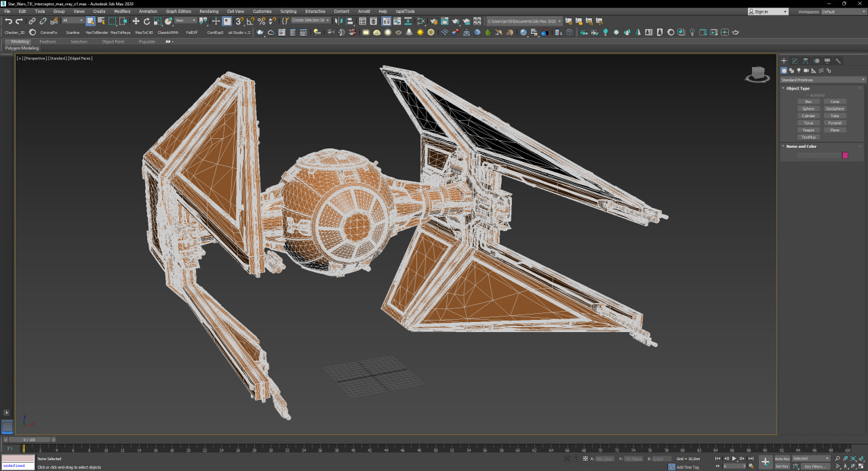The image size is (868, 471).
Task: Click the Edged Faces shading label
Action: pos(80,58)
